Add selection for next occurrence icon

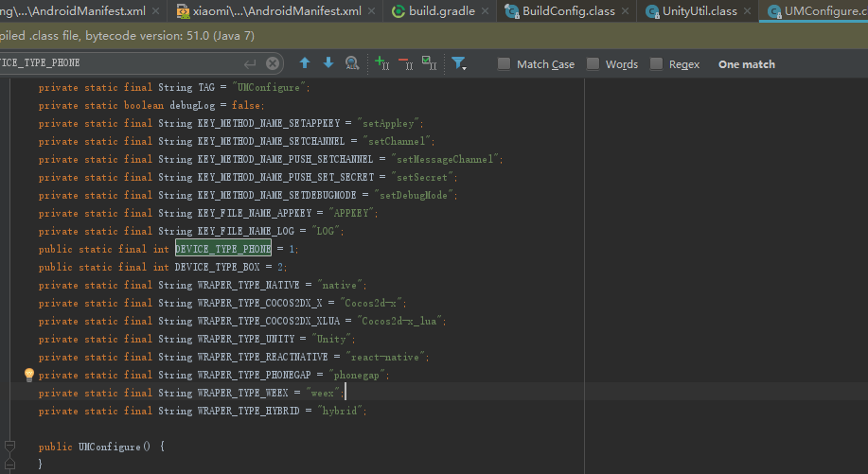tap(382, 63)
